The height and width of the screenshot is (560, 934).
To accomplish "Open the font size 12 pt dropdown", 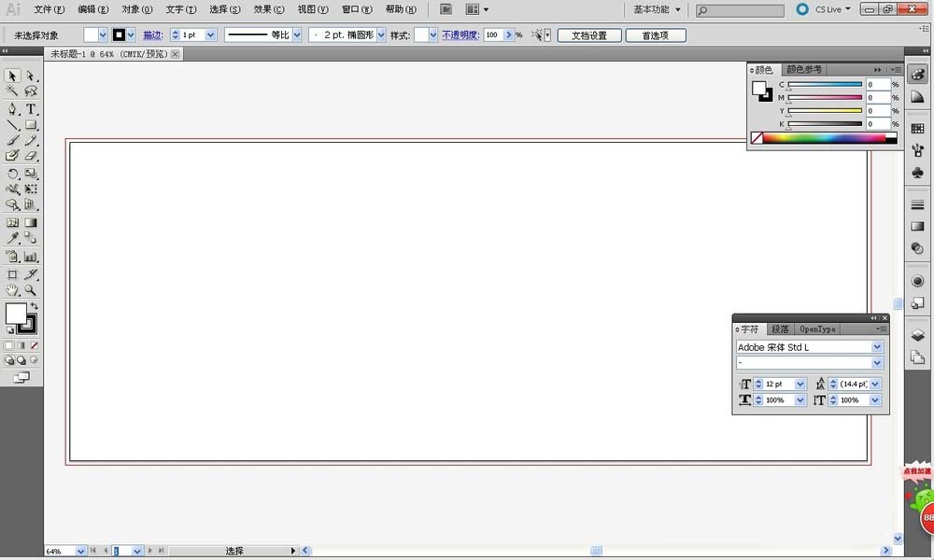I will [x=800, y=384].
